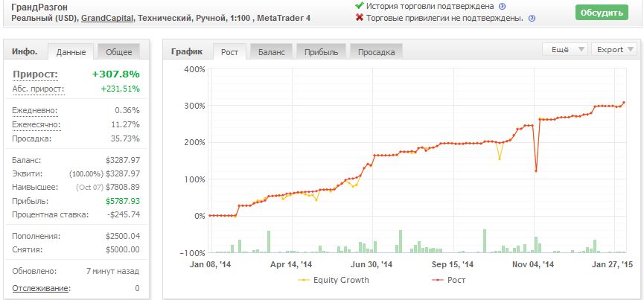Click the Процентная ставка -$245.74 value

pos(122,214)
